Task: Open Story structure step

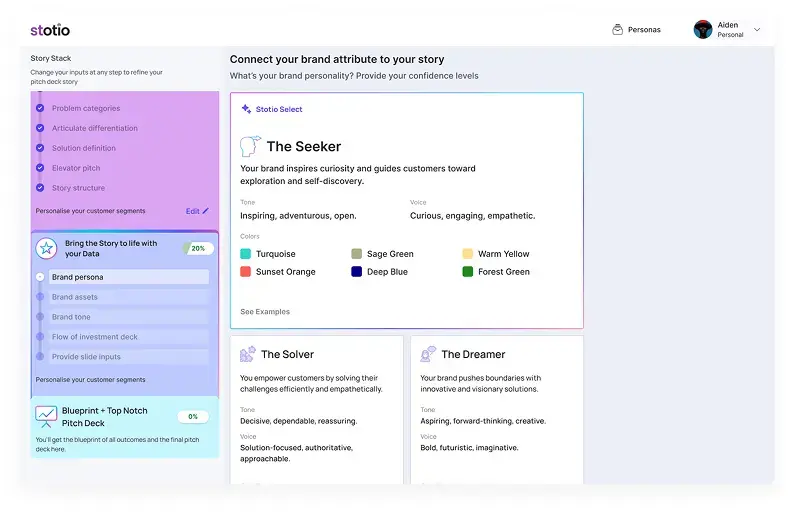Action: pyautogui.click(x=78, y=187)
